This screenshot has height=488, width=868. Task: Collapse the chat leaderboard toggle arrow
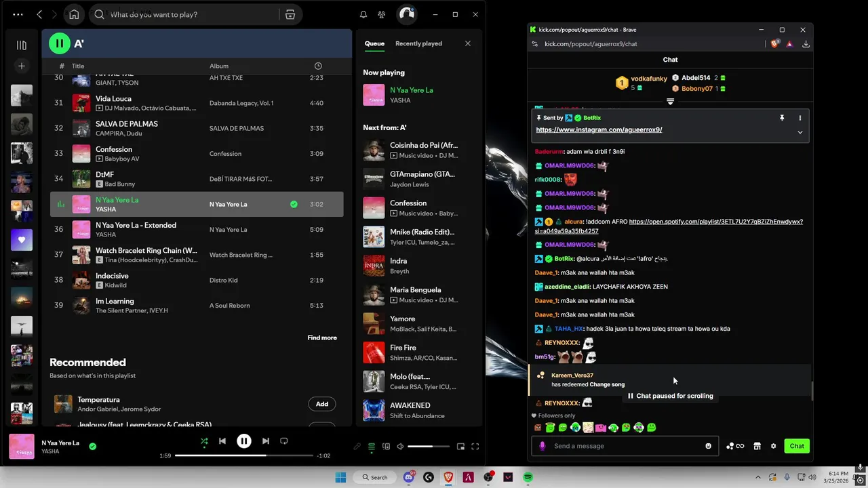[670, 102]
